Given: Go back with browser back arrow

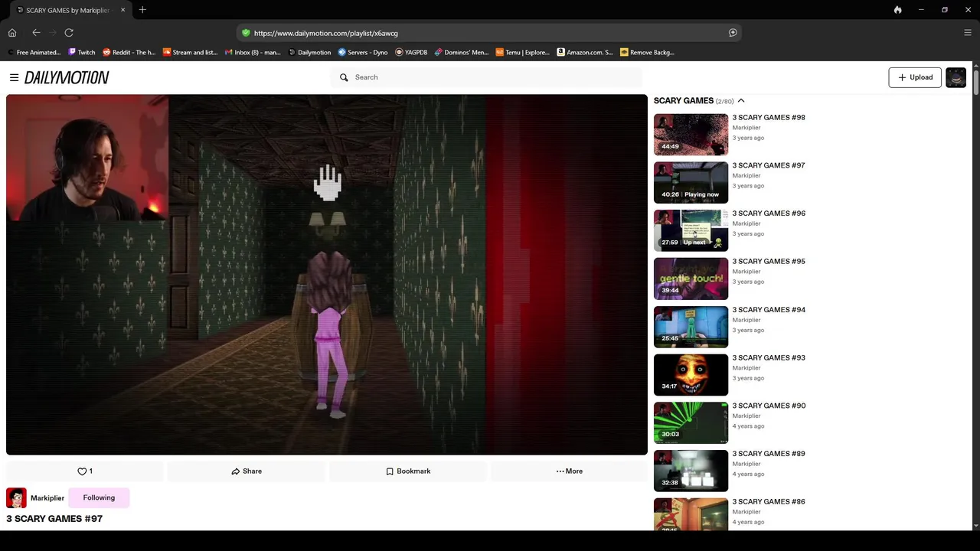Looking at the screenshot, I should (36, 33).
